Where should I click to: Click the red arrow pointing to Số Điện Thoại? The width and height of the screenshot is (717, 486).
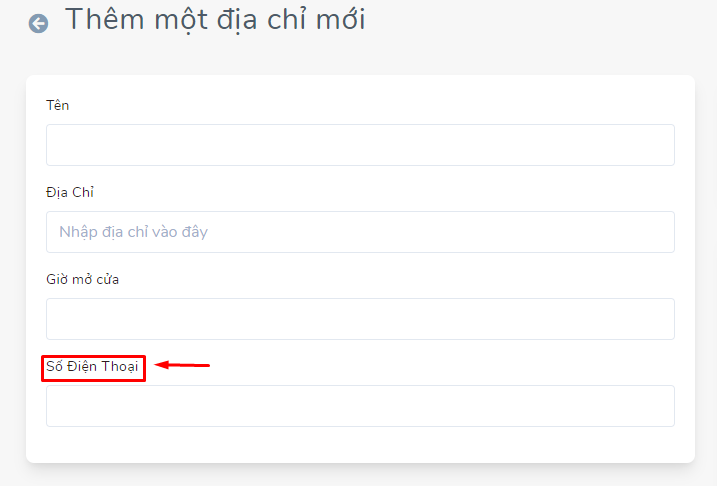[x=182, y=365]
